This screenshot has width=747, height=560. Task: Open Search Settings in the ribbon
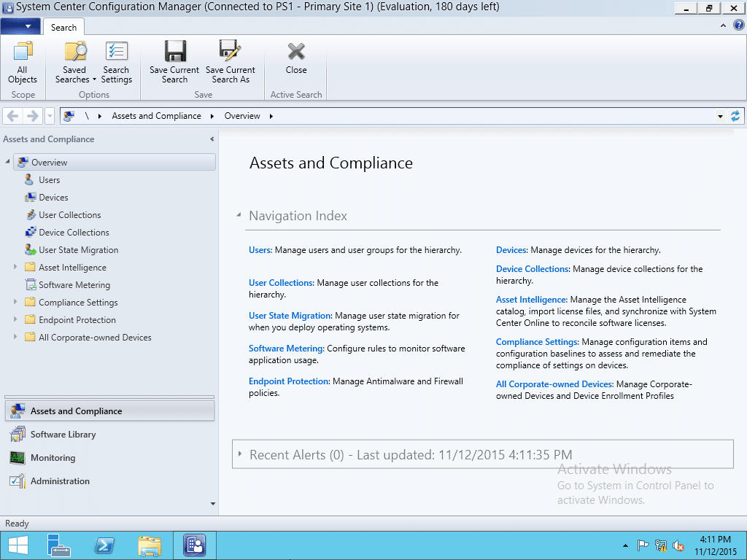click(x=116, y=63)
